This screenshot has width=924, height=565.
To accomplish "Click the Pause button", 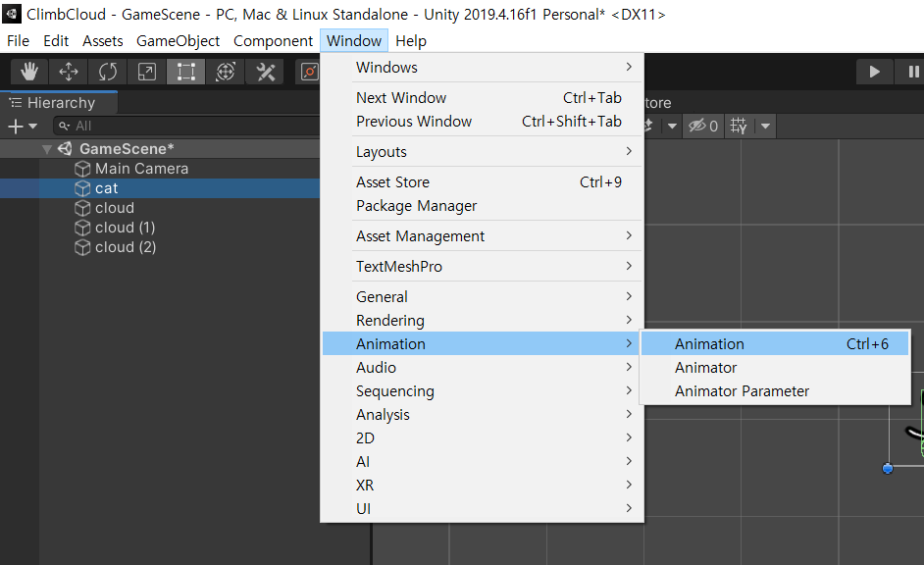I will click(912, 72).
